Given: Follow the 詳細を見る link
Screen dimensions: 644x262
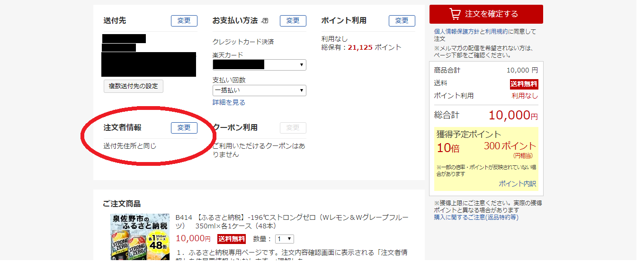Looking at the screenshot, I should pyautogui.click(x=229, y=102).
